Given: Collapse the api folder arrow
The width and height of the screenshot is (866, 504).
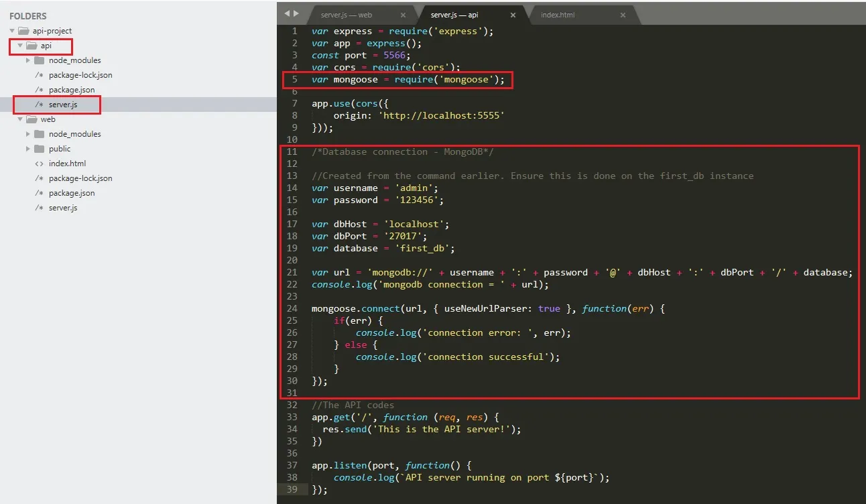Looking at the screenshot, I should (20, 46).
